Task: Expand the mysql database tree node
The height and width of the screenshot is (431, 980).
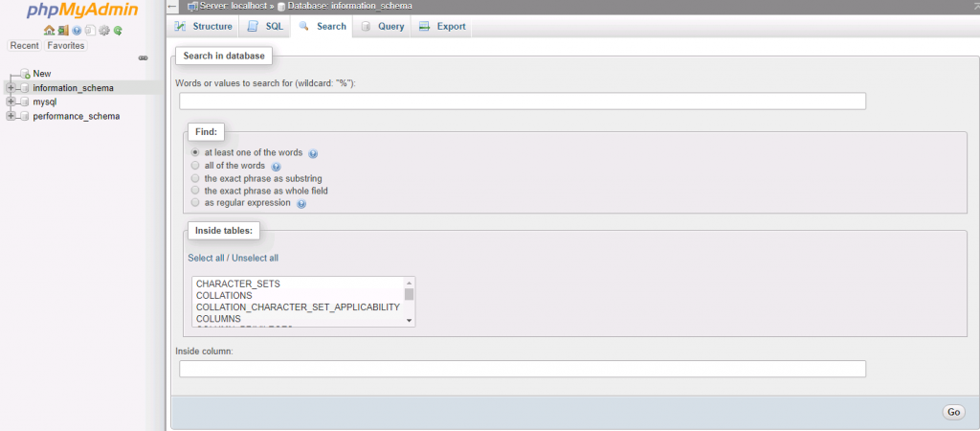Action: click(x=11, y=102)
